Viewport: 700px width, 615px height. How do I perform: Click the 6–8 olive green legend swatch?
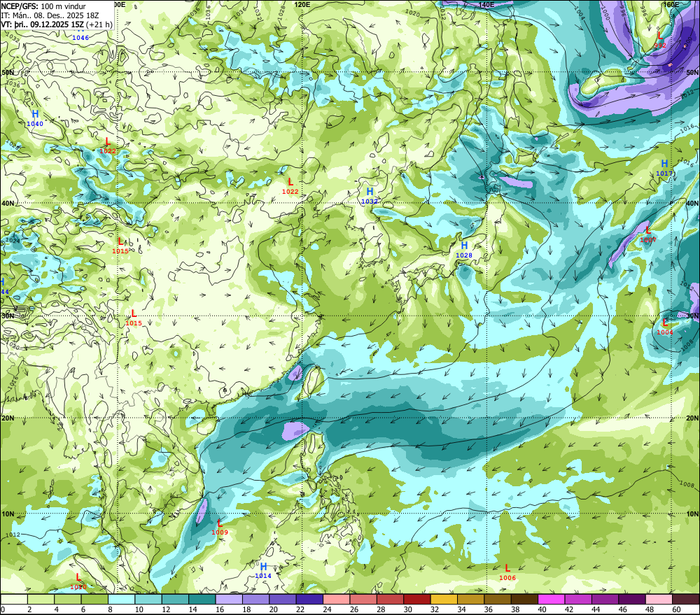(x=94, y=599)
